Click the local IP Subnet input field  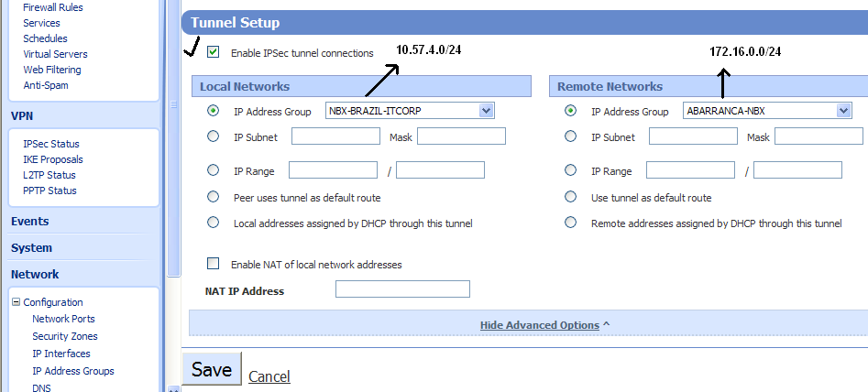coord(335,136)
